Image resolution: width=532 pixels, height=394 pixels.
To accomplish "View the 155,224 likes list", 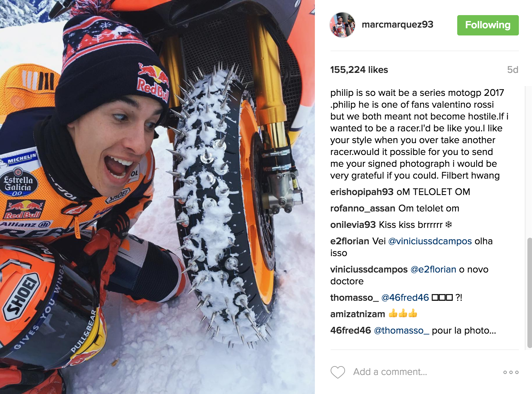I will point(359,70).
